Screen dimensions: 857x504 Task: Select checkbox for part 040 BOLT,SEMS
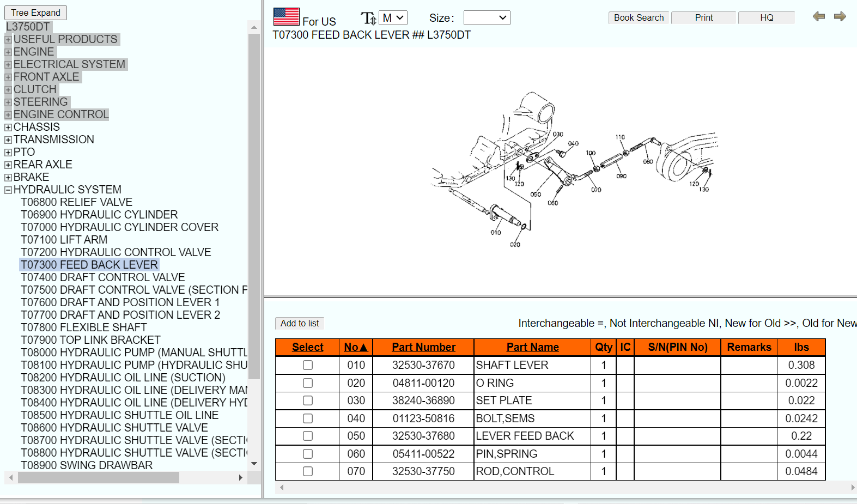308,418
